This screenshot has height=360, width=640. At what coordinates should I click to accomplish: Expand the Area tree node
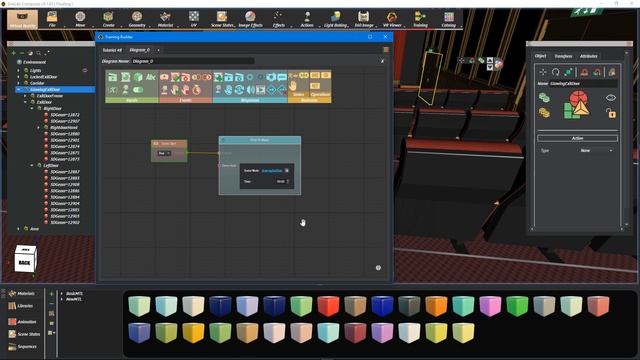18,229
